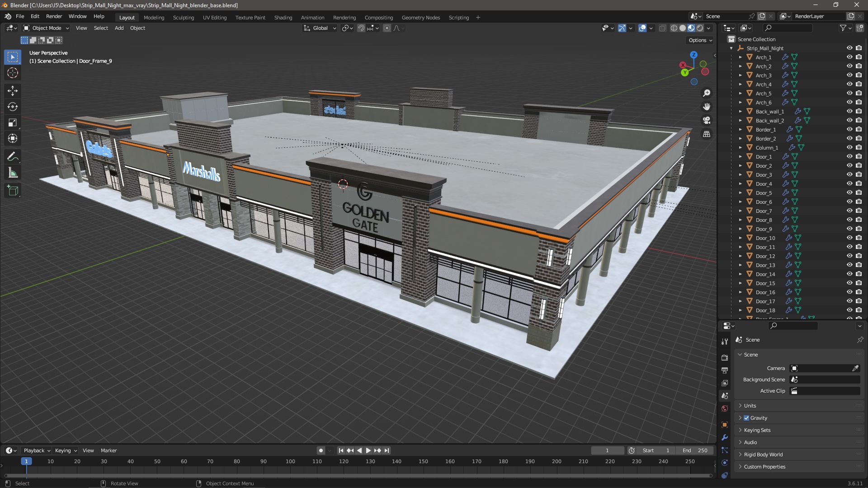Click the zoom view magnifier icon

707,93
